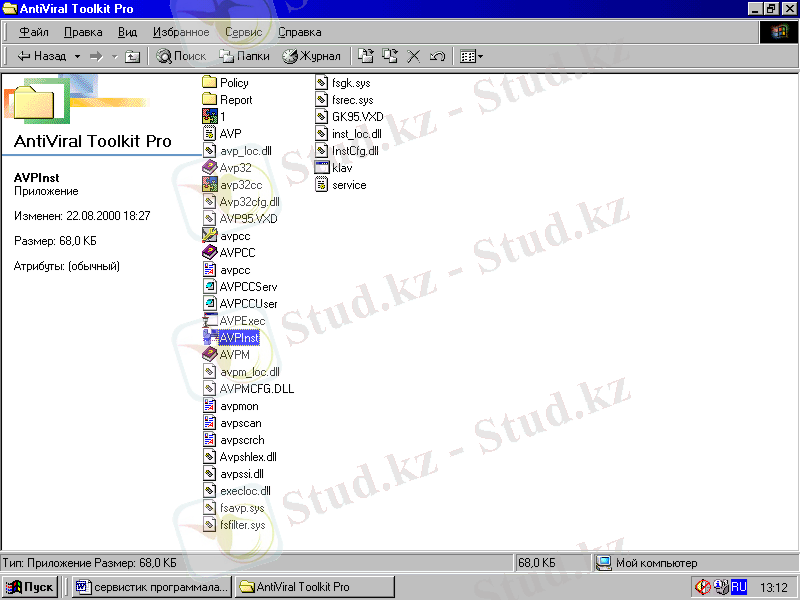The width and height of the screenshot is (800, 600).
Task: Select AVPMCFG.DLL file
Action: click(x=248, y=389)
